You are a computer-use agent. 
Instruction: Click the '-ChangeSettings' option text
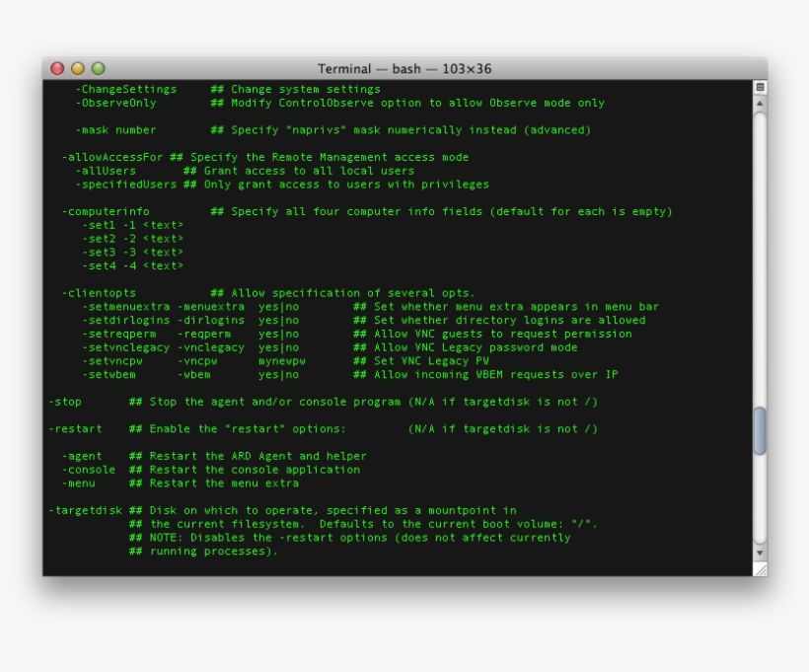126,89
